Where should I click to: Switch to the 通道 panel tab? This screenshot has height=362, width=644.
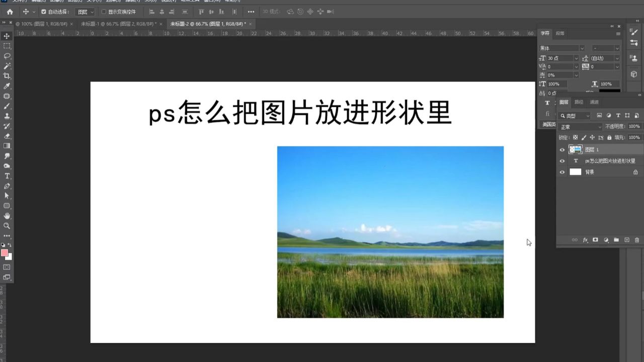pos(594,102)
